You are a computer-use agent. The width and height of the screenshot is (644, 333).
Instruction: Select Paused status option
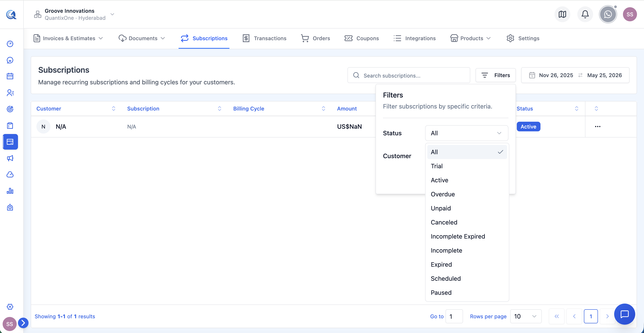(467, 292)
